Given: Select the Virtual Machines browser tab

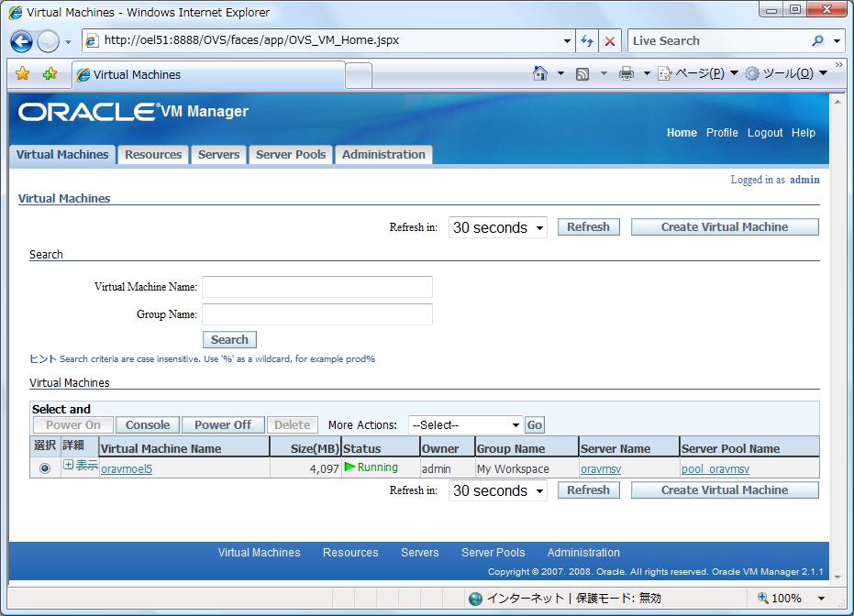Looking at the screenshot, I should pyautogui.click(x=208, y=74).
